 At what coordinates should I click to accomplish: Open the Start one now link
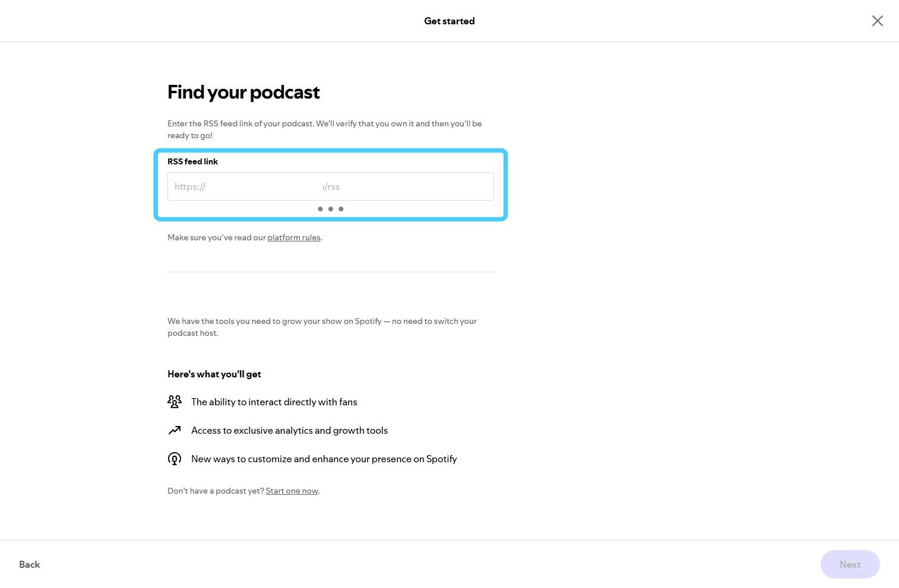click(x=292, y=491)
